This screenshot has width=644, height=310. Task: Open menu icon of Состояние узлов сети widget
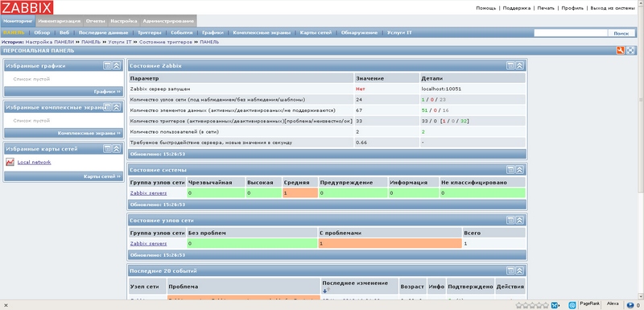point(510,221)
